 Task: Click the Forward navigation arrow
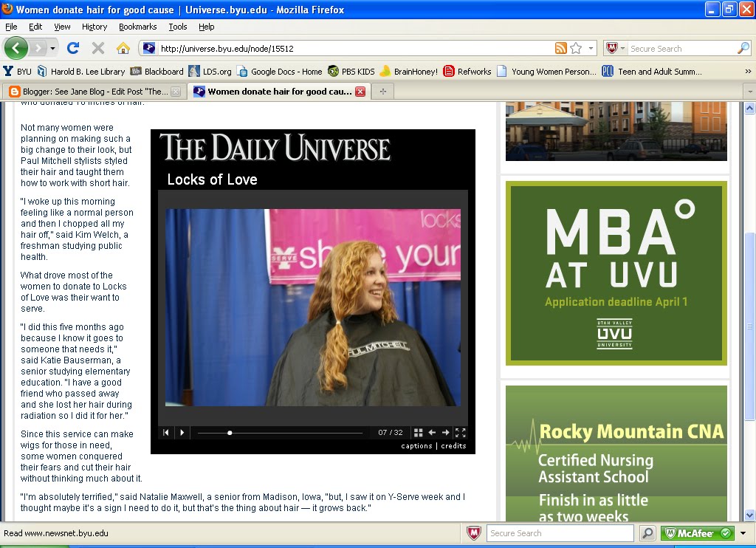38,48
